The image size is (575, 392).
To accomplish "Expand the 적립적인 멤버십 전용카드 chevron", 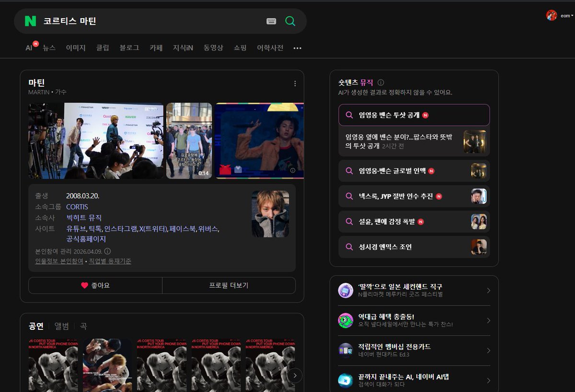I will point(488,350).
